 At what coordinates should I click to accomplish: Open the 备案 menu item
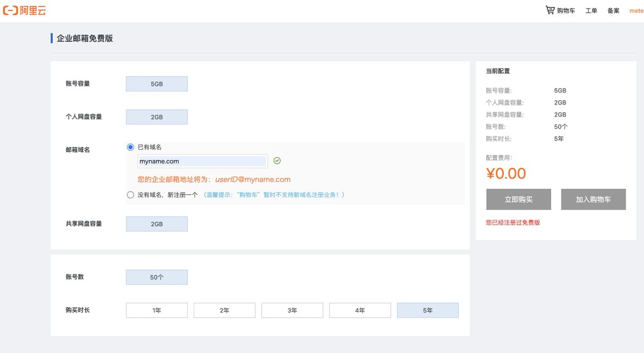pos(612,10)
